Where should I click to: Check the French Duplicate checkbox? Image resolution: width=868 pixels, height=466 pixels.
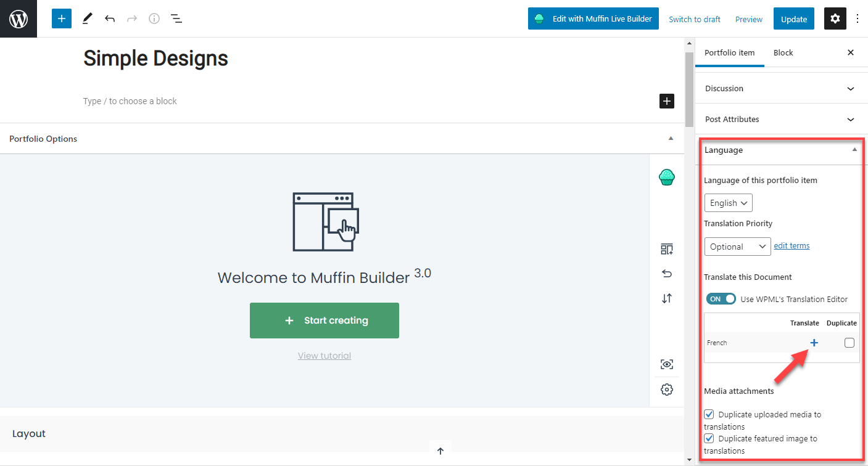click(849, 343)
